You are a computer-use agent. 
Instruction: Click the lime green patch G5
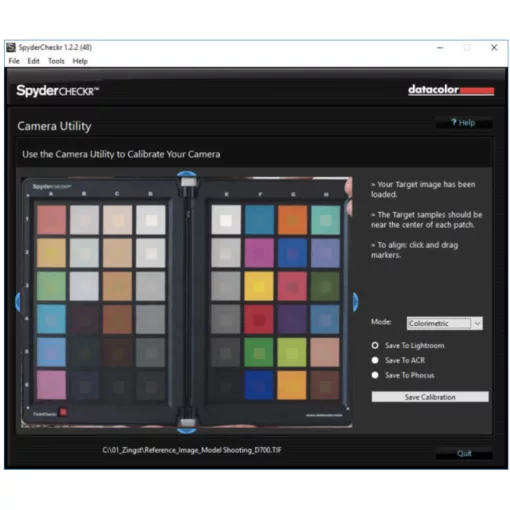tap(292, 352)
